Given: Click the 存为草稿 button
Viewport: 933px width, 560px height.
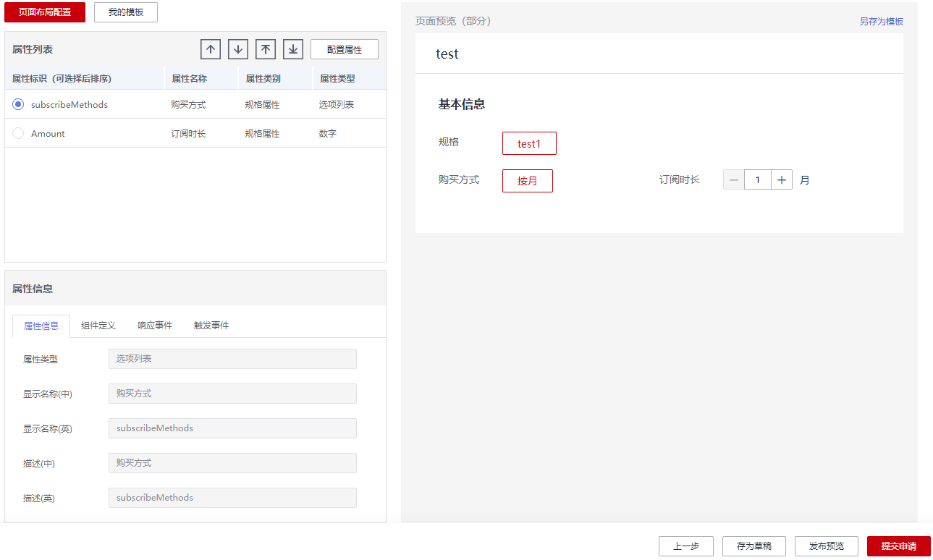Looking at the screenshot, I should tap(754, 546).
